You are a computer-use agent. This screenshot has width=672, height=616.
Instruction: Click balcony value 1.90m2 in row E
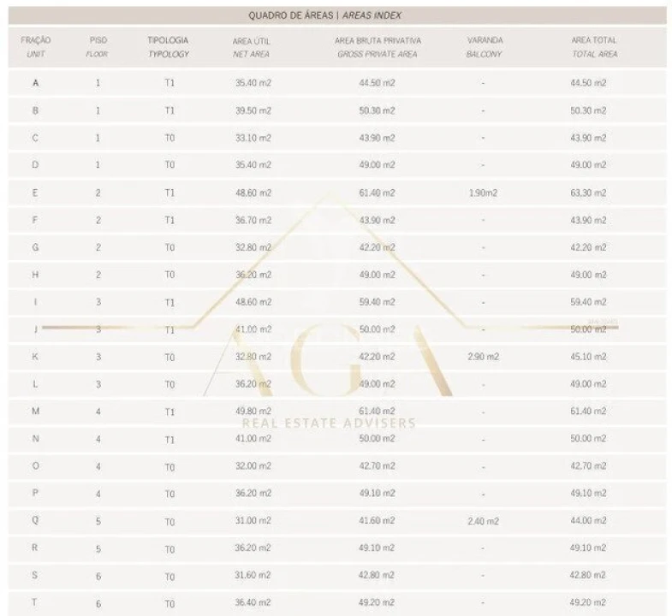coord(484,192)
